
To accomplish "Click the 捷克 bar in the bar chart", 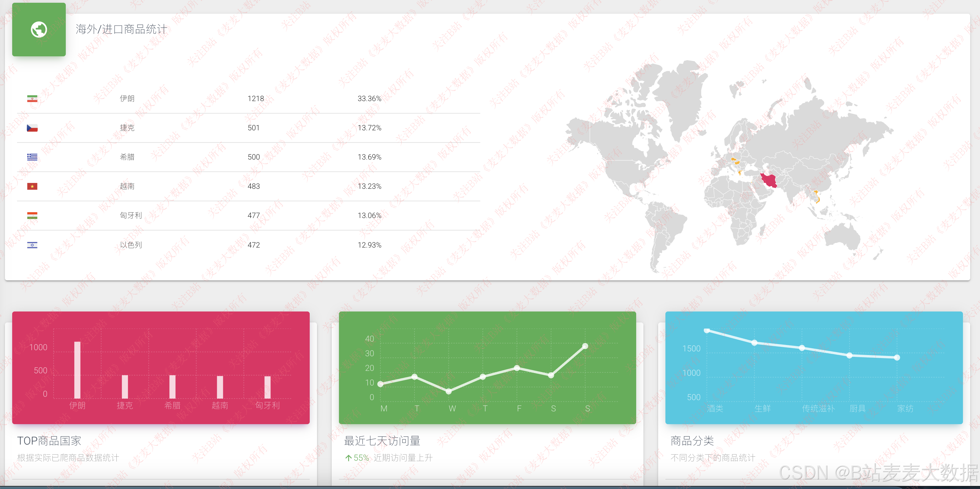I will 125,387.
